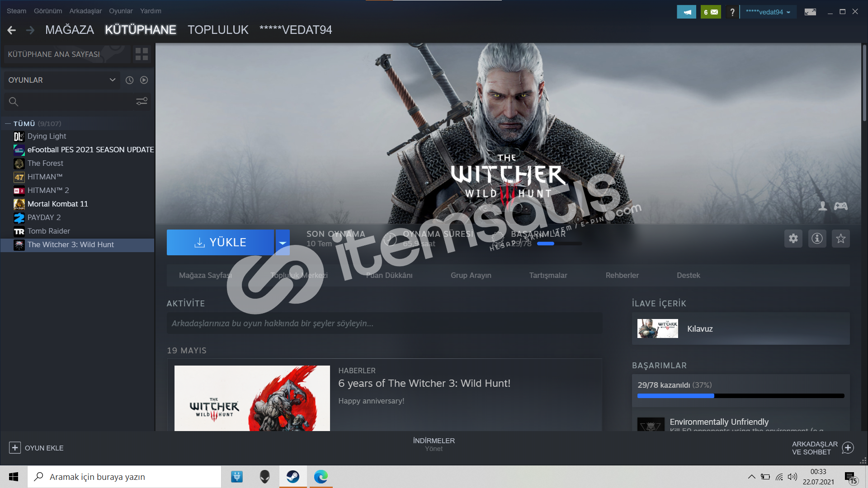Add Witcher 3 to favorites star

[841, 239]
